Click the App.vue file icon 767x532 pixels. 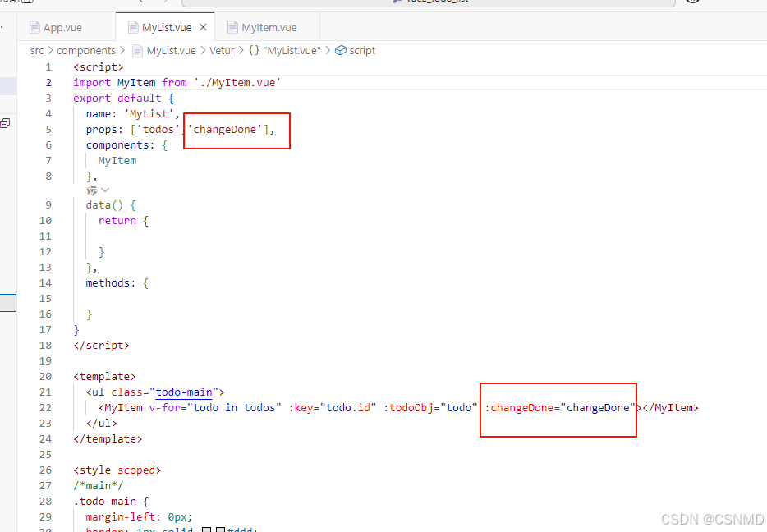(34, 27)
